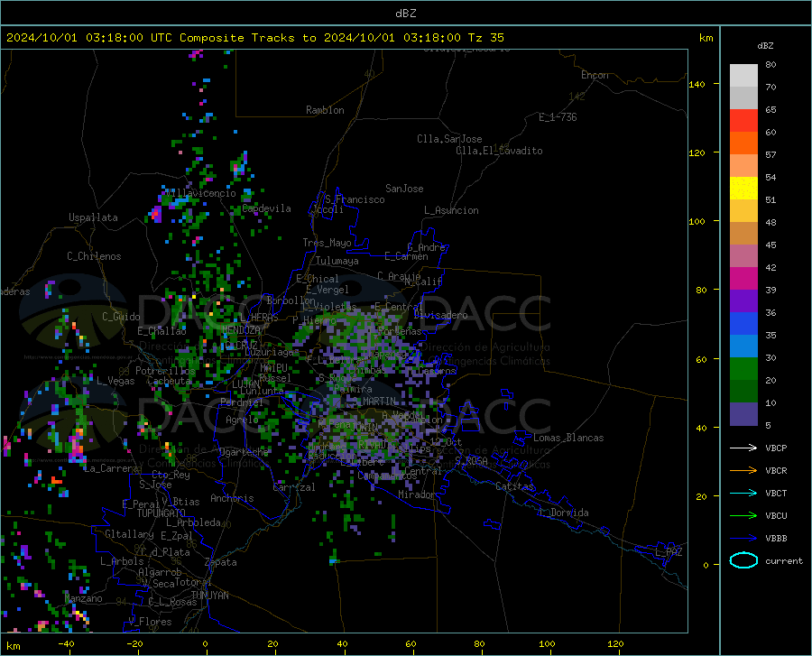Click the 'L_PAZ' label on map
812x656 pixels.
pyautogui.click(x=669, y=552)
